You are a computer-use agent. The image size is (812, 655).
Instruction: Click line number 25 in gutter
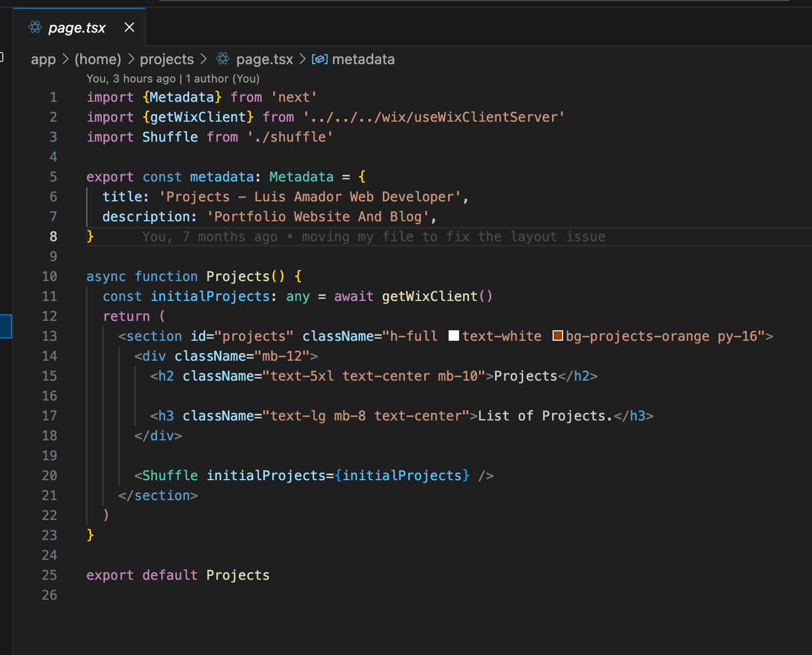point(50,575)
